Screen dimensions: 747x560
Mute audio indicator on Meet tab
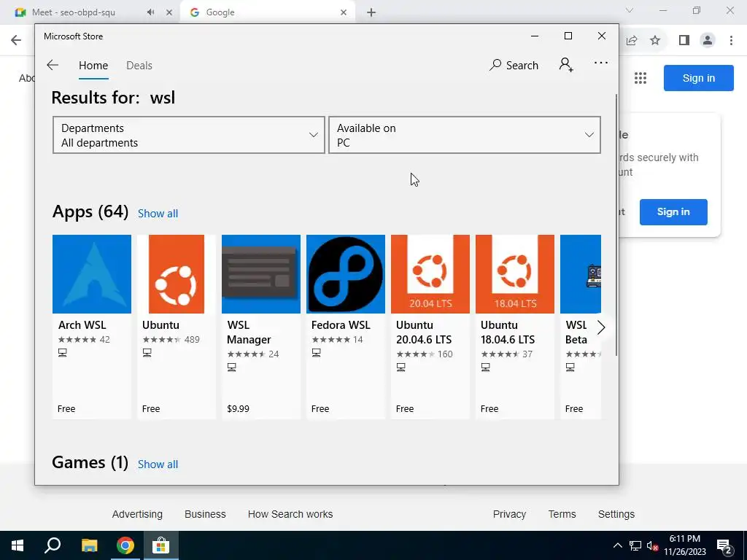(x=150, y=12)
